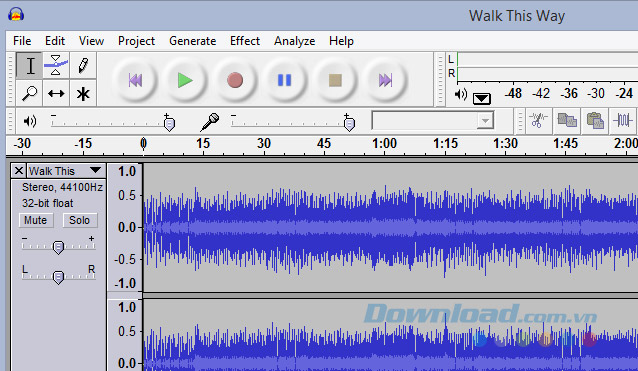Adjust the input volume slider handle
Screen dimensions: 638x371
[x=349, y=123]
